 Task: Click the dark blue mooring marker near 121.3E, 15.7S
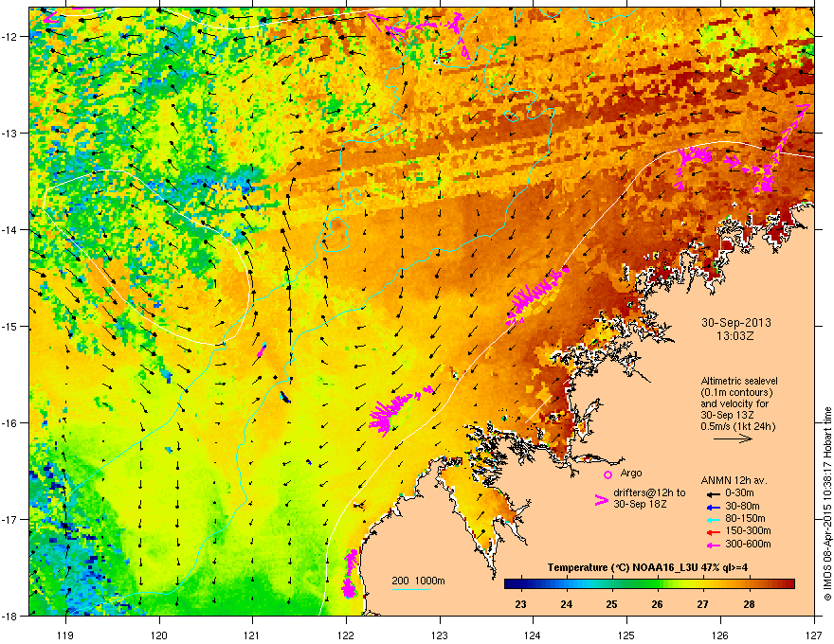click(285, 398)
